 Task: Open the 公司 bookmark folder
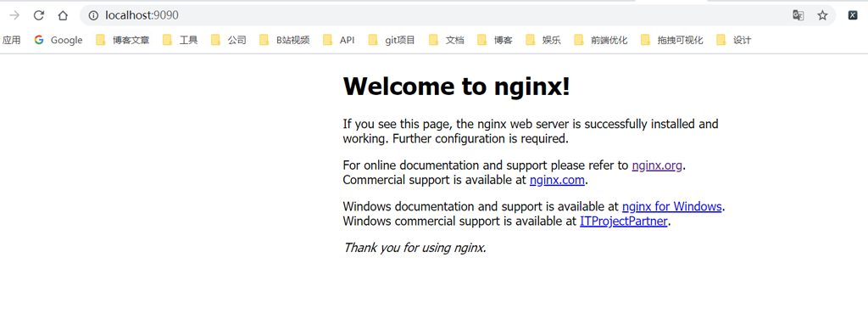tap(229, 40)
